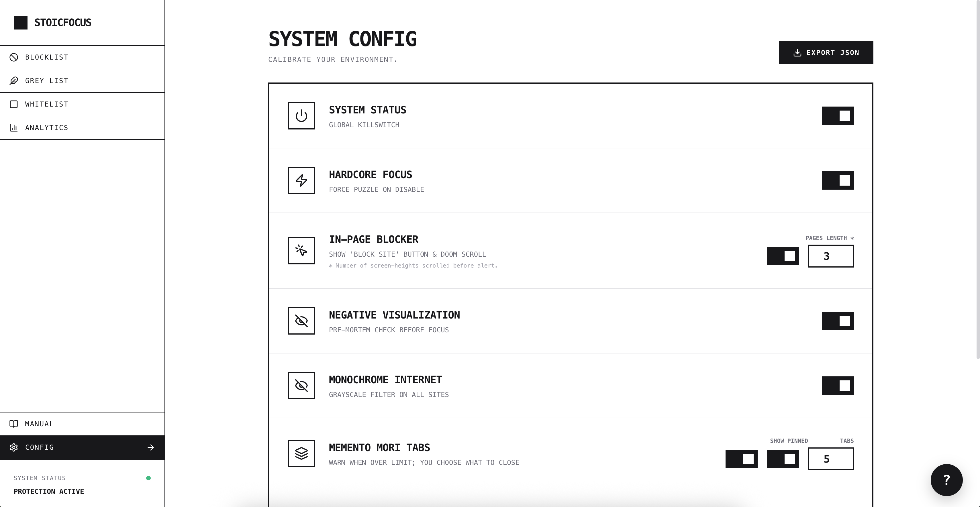Click the arrow on the Config nav item
The width and height of the screenshot is (980, 507).
tap(151, 447)
